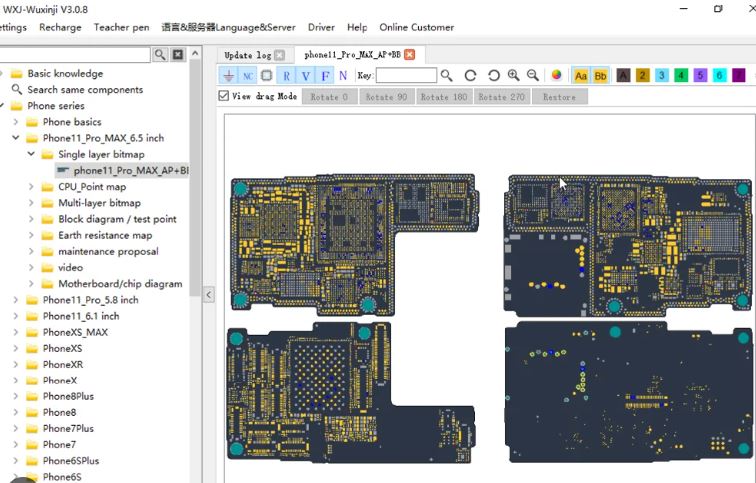Collapse the Single layer bitmap folder
Image resolution: width=756 pixels, height=483 pixels.
point(32,155)
